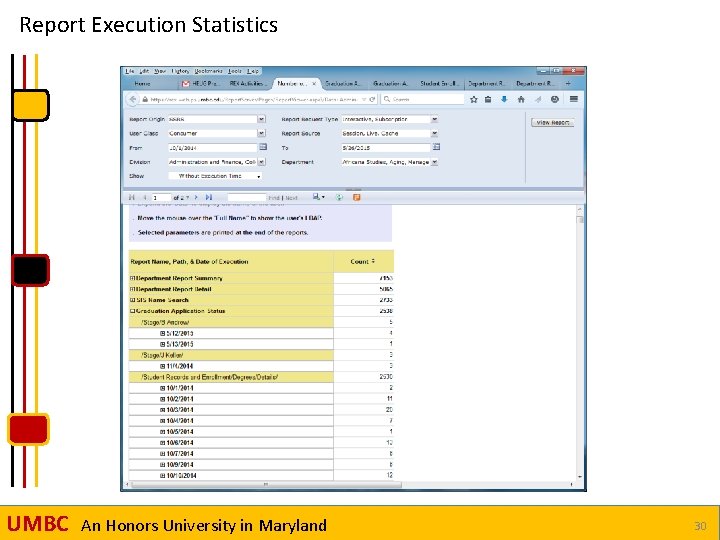Open the From date calendar picker
Image resolution: width=720 pixels, height=540 pixels.
pyautogui.click(x=263, y=147)
